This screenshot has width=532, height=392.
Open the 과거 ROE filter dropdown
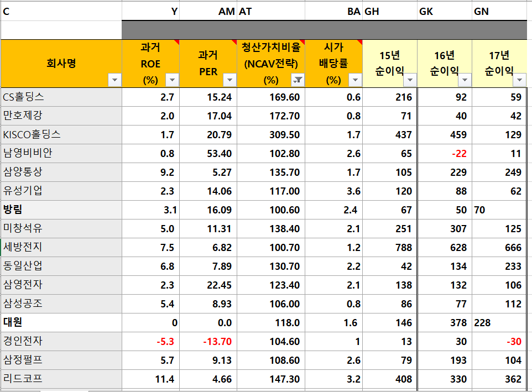(x=173, y=80)
